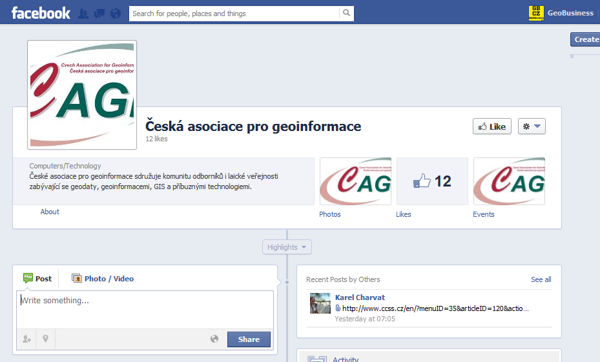Click the Events label link
Viewport: 600px width, 362px height.
[484, 214]
